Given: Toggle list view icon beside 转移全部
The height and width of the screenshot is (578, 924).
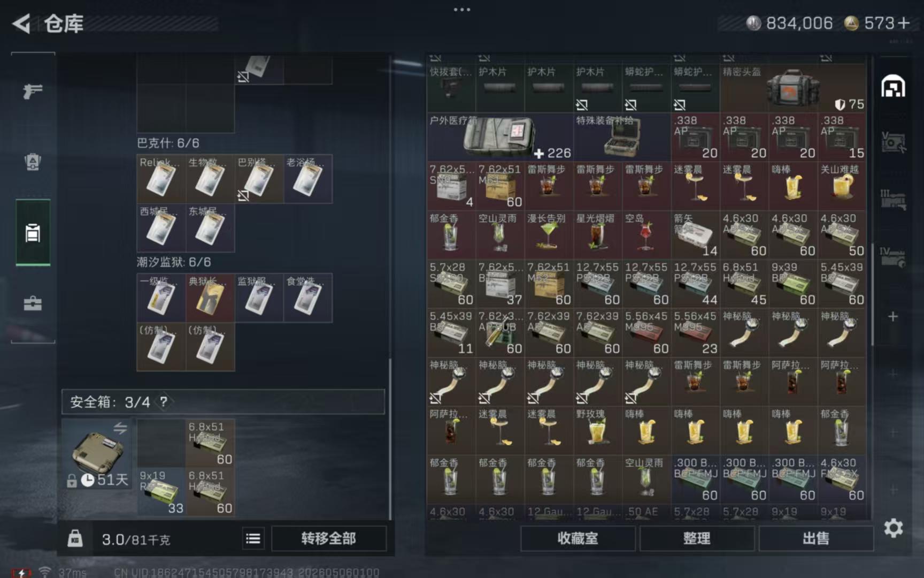Looking at the screenshot, I should 253,538.
